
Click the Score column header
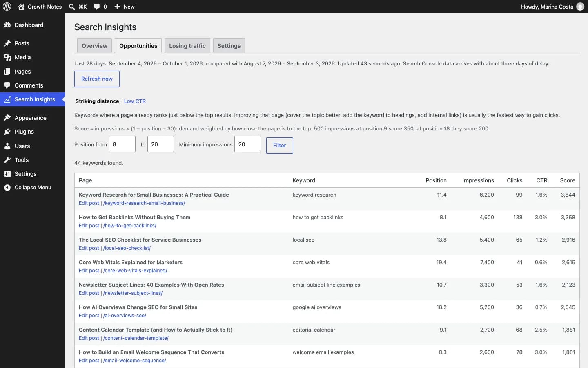click(568, 180)
